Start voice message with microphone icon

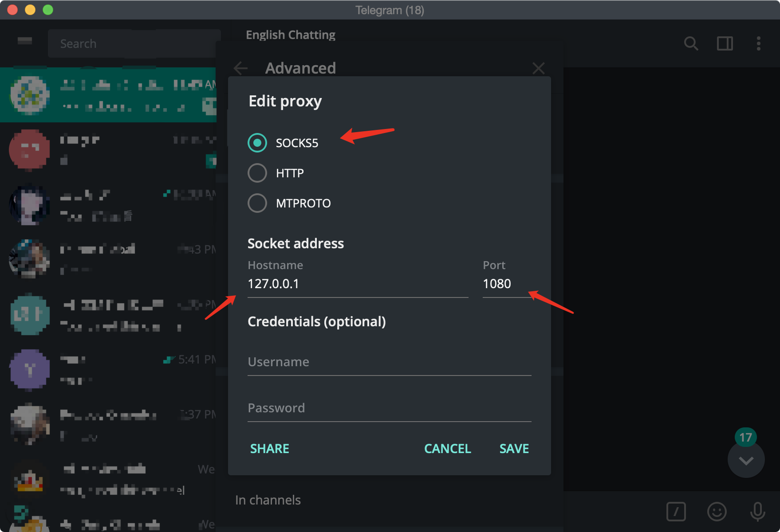757,512
